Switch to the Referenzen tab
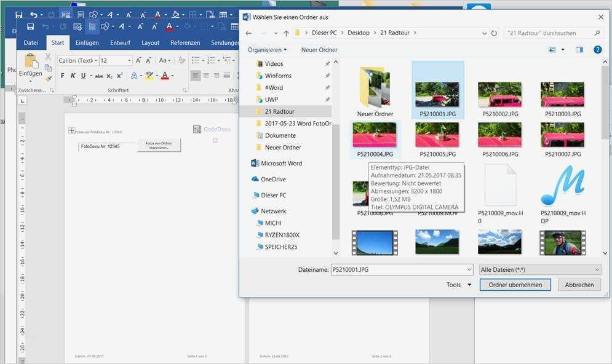The height and width of the screenshot is (364, 612). coord(185,43)
